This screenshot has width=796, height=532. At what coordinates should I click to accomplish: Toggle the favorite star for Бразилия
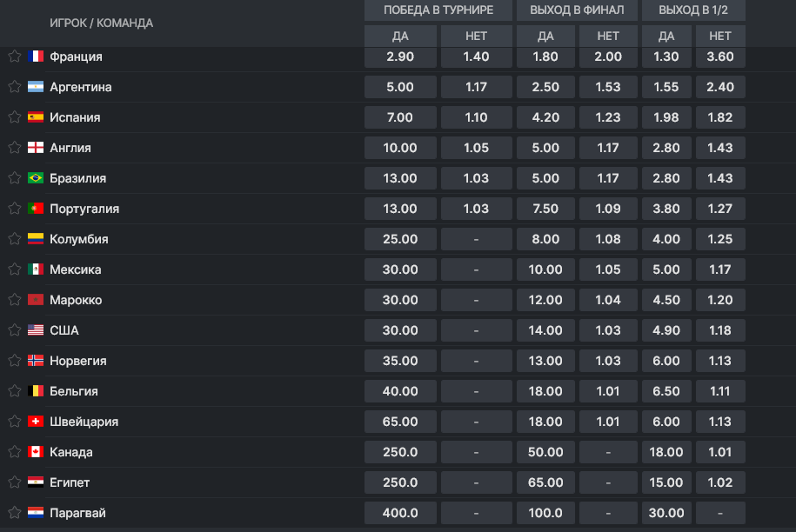coord(14,178)
